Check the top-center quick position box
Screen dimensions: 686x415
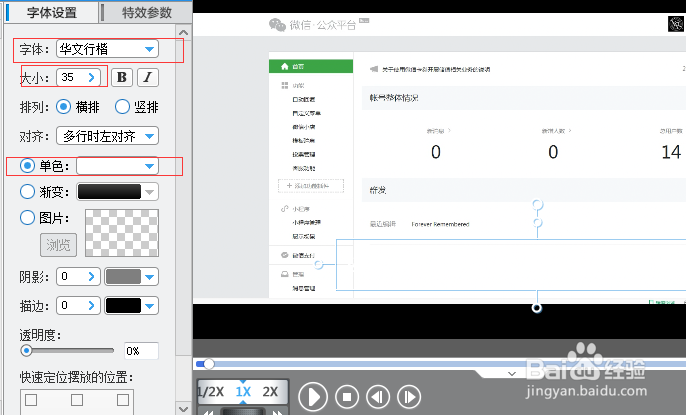(x=77, y=400)
